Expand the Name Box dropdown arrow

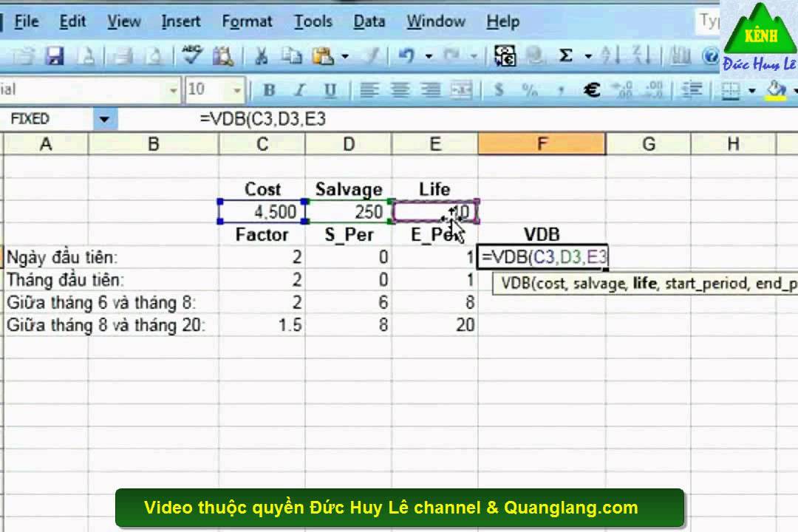[x=105, y=120]
